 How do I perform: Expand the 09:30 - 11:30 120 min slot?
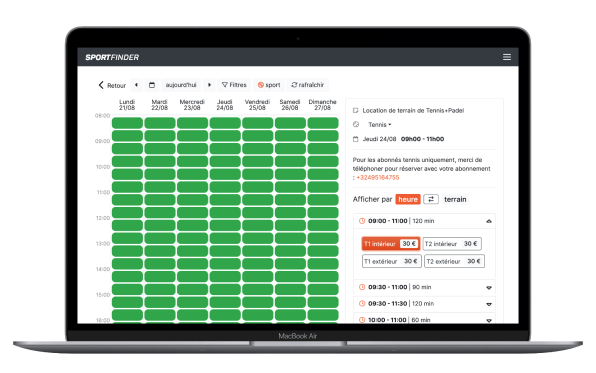point(424,304)
